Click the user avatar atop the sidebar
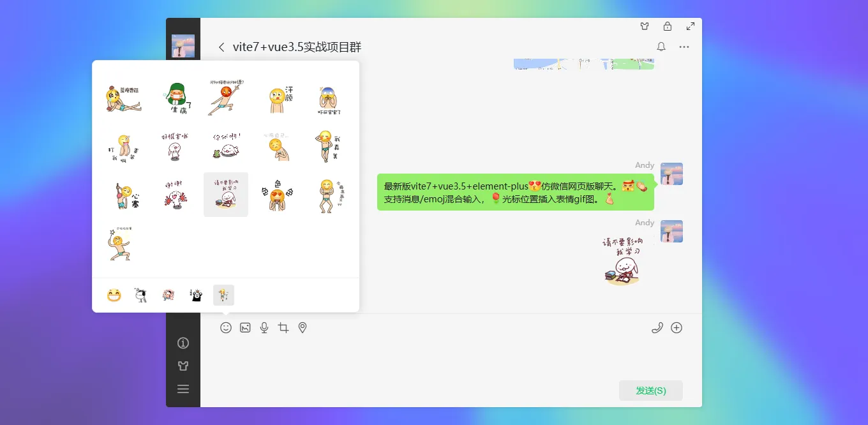This screenshot has height=425, width=868. point(183,46)
